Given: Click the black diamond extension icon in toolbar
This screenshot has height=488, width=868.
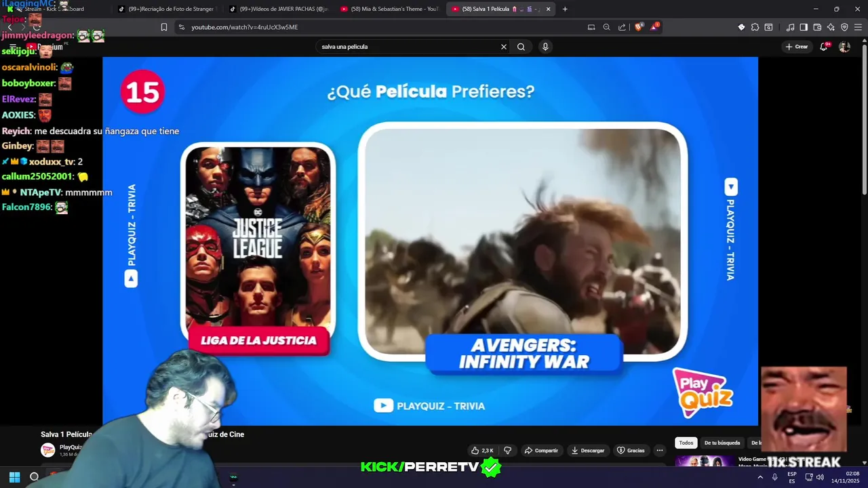Looking at the screenshot, I should [x=741, y=27].
